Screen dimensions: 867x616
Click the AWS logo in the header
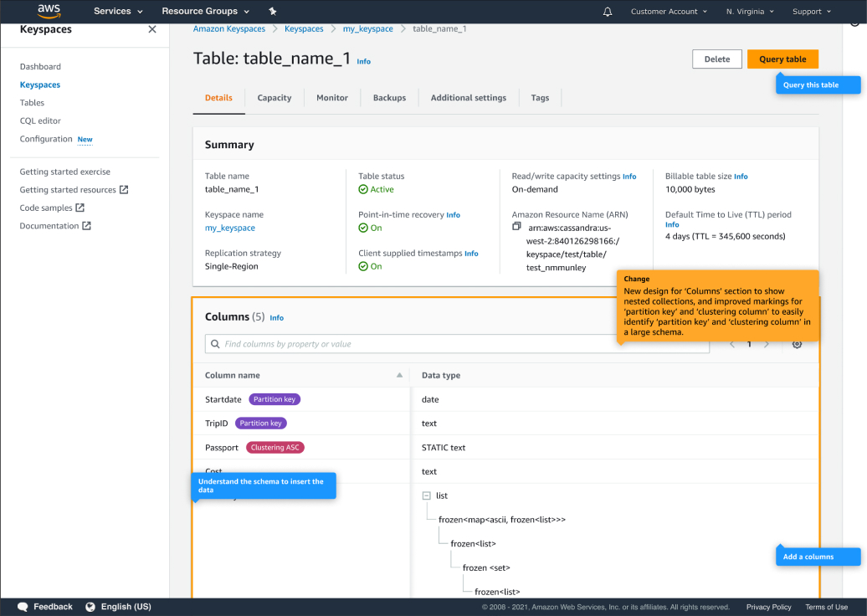pos(49,11)
